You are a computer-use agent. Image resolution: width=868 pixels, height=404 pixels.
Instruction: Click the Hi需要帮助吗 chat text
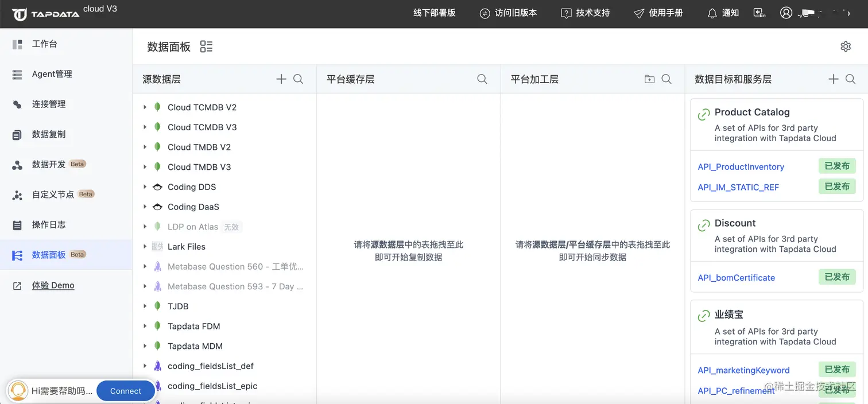click(62, 391)
